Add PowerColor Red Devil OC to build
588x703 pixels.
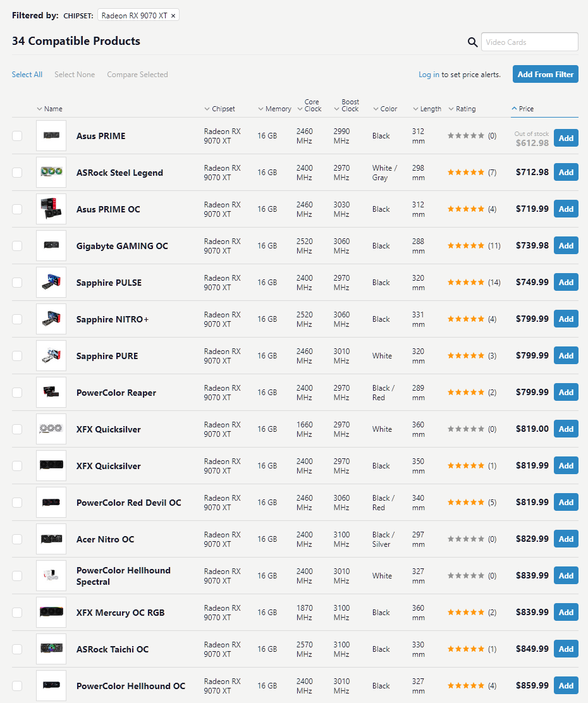(x=566, y=502)
